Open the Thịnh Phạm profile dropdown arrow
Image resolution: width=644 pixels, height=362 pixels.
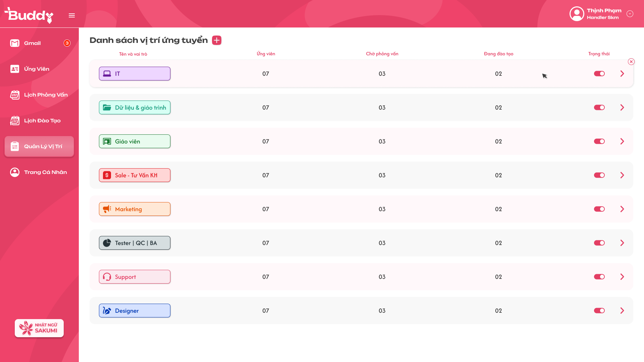point(630,14)
